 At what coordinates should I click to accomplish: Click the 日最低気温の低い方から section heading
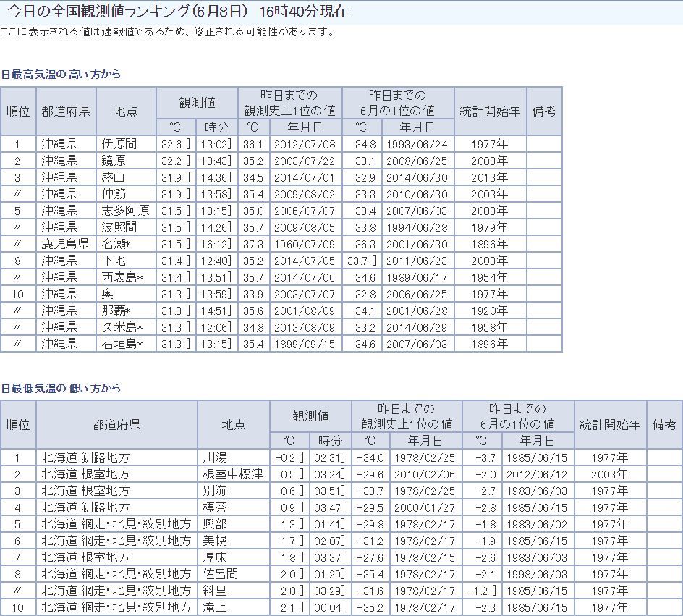coord(61,389)
